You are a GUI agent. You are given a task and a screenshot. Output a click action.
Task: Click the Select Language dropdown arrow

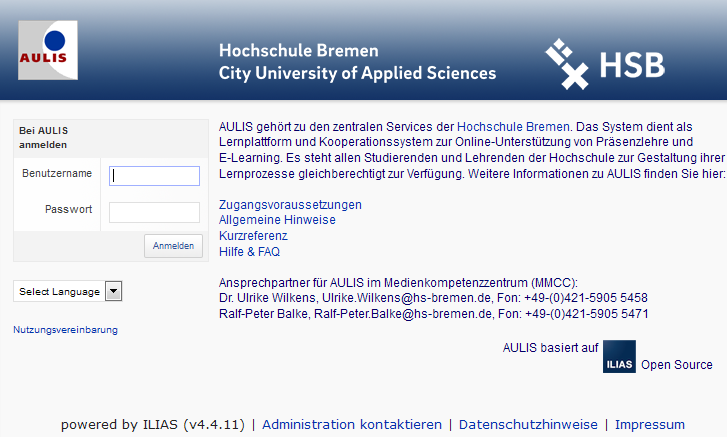point(113,291)
